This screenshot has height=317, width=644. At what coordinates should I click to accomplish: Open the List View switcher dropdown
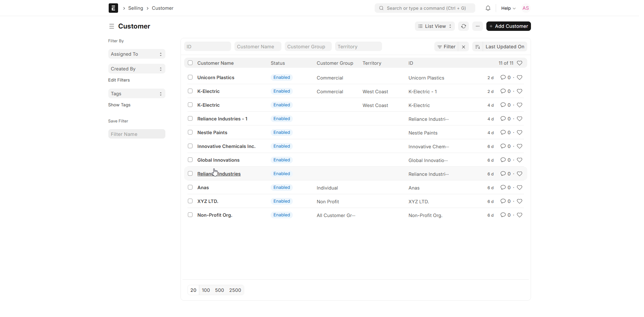click(435, 26)
